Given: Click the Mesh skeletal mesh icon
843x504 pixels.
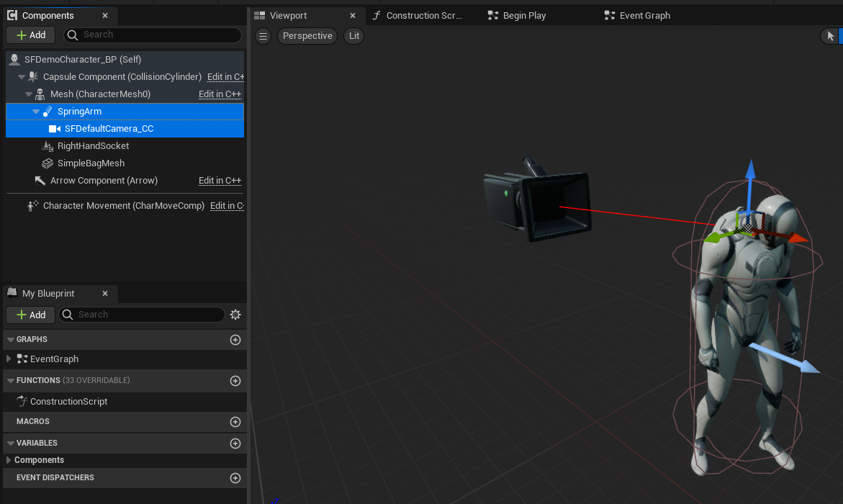Looking at the screenshot, I should click(40, 94).
